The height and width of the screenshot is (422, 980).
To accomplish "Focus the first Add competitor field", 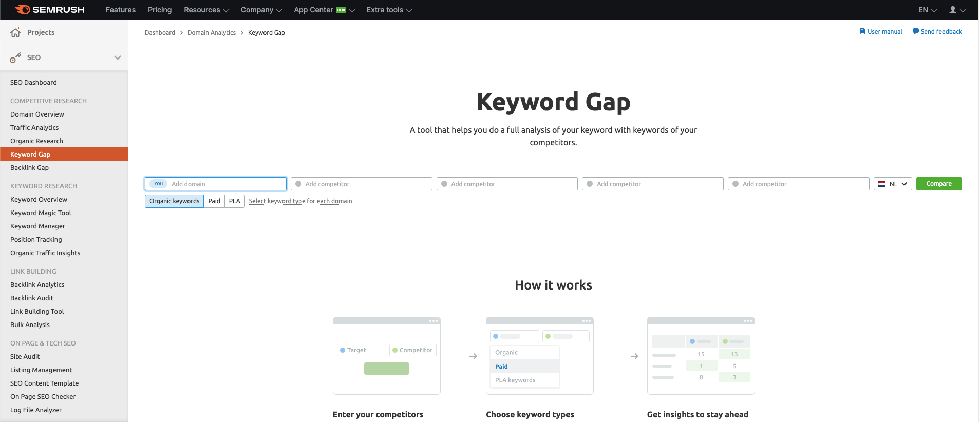I will tap(362, 184).
